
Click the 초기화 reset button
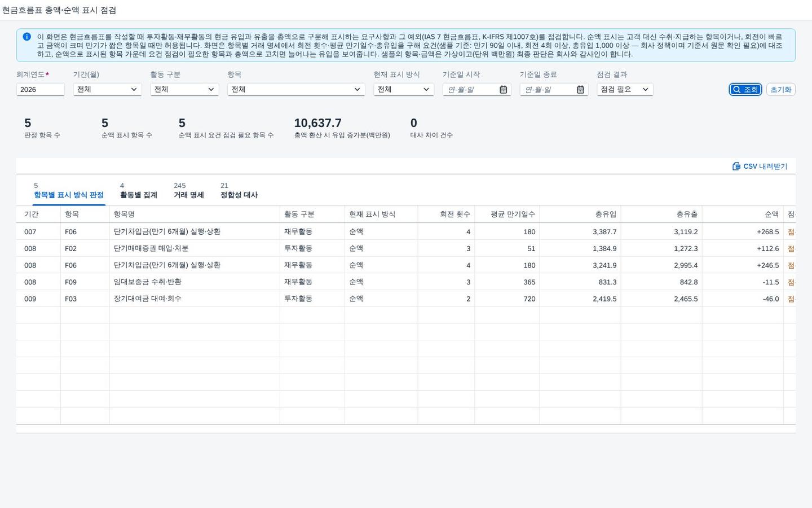pos(781,89)
